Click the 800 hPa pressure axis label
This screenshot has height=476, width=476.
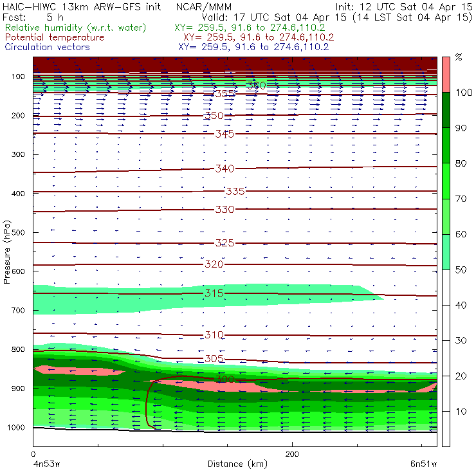tap(18, 349)
